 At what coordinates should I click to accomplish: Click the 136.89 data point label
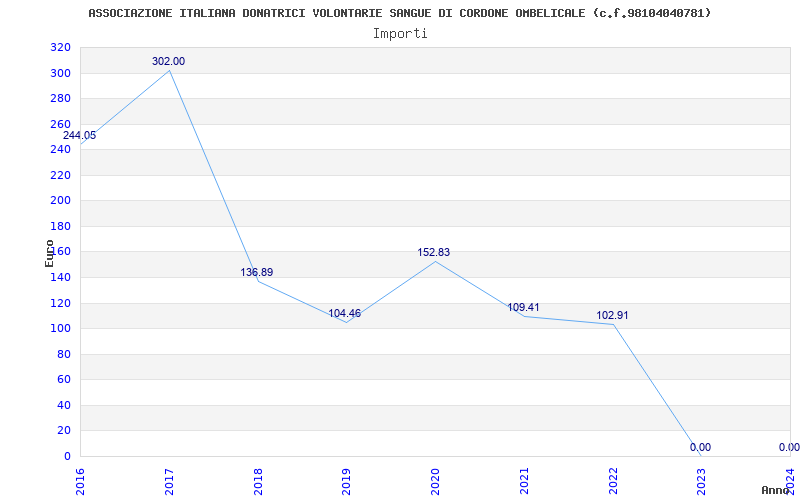pos(257,272)
